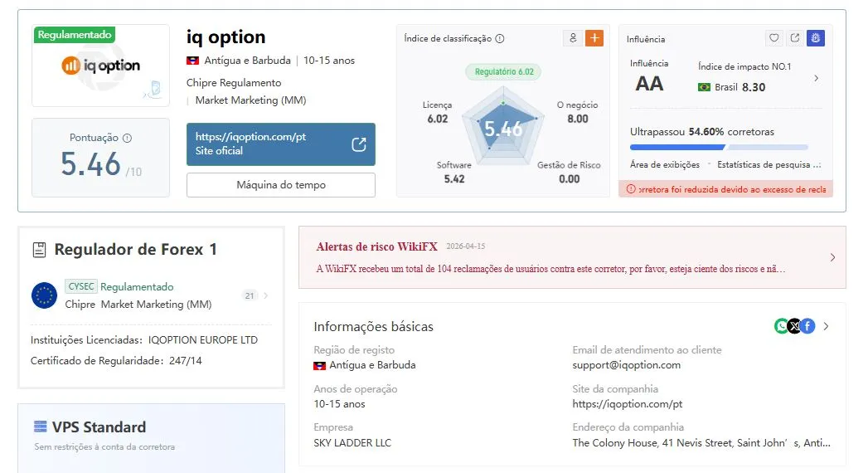The image size is (868, 473).
Task: Click the document icon beside Regulador de Forex
Action: click(39, 250)
